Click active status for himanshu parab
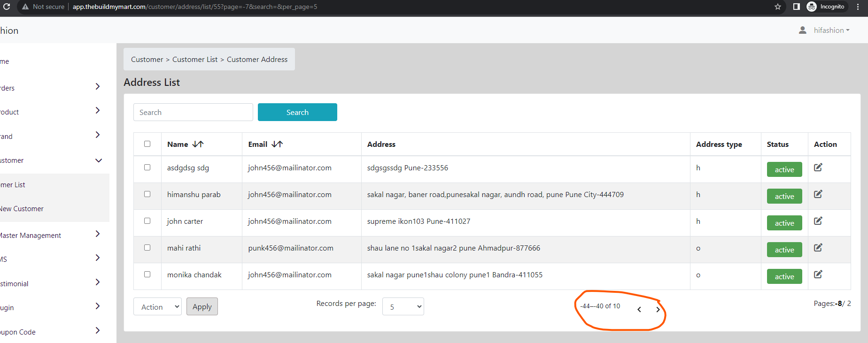Viewport: 868px width, 343px height. tap(784, 196)
